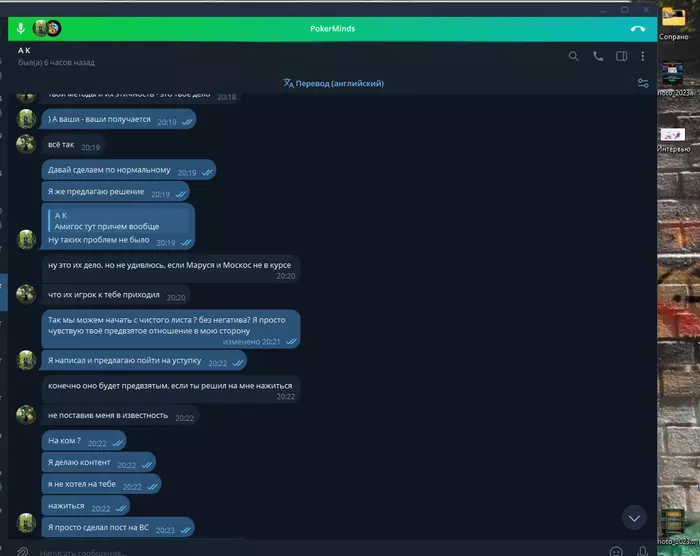Open the Интервью desktop shortcut
The height and width of the screenshot is (556, 700).
[673, 140]
